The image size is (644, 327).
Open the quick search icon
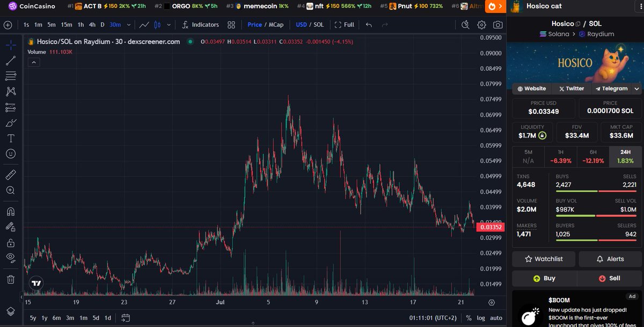(466, 25)
